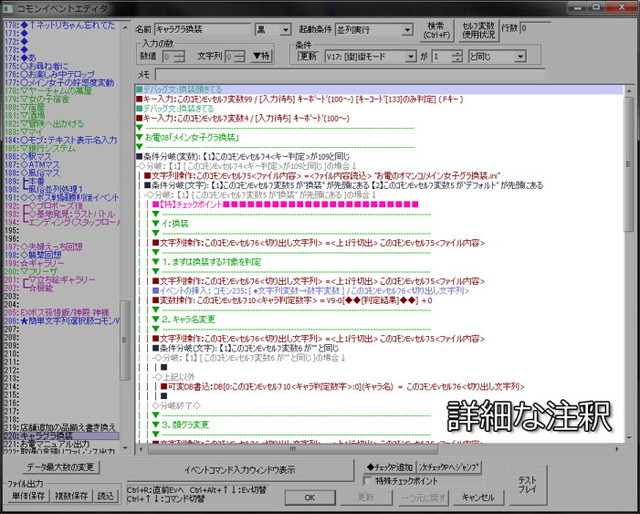Click in the 名前 field containing キャラグラ換装
640x514 pixels.
[202, 29]
